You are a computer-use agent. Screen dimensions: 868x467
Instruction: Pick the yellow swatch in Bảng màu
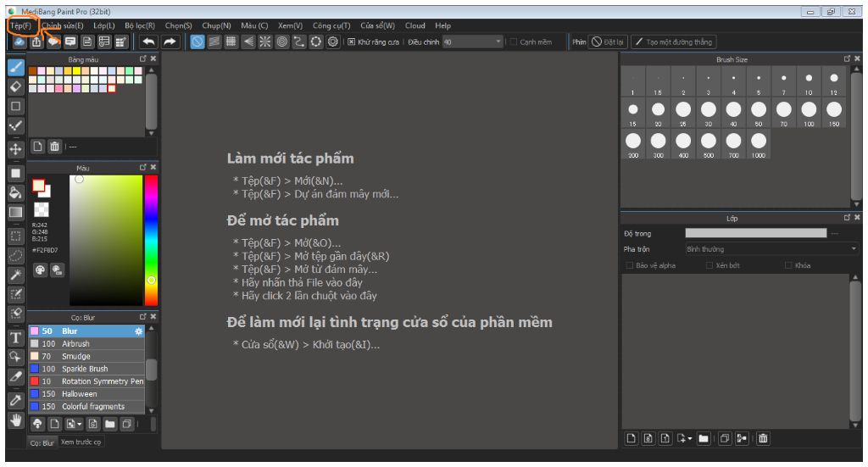(76, 71)
